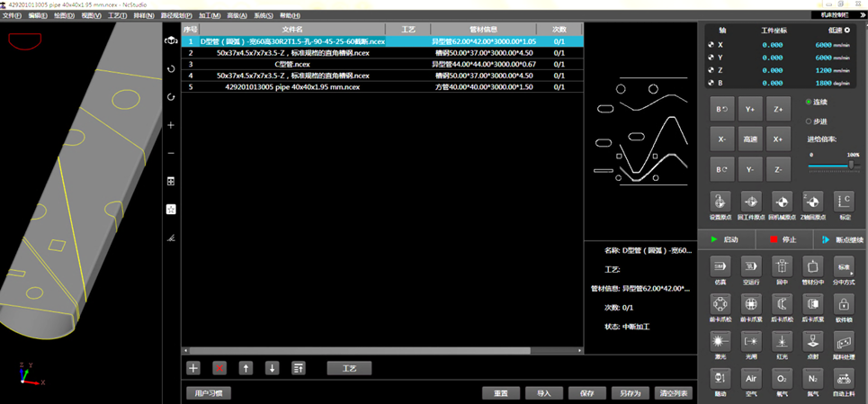Select the 步进 step radio button

809,121
